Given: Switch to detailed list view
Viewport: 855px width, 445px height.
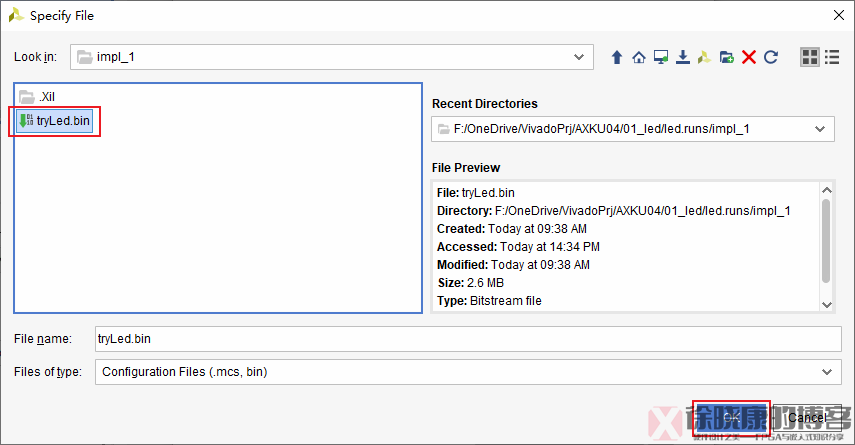Looking at the screenshot, I should 832,58.
